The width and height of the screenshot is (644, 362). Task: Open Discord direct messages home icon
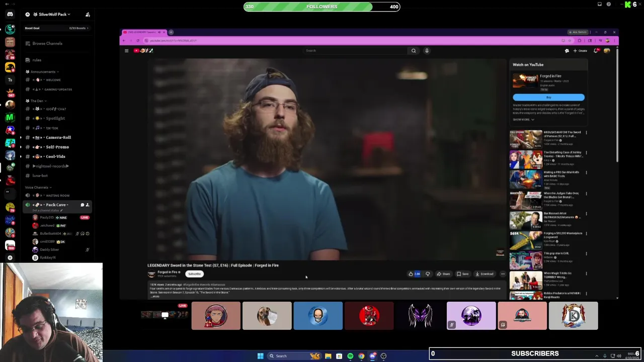[x=10, y=14]
